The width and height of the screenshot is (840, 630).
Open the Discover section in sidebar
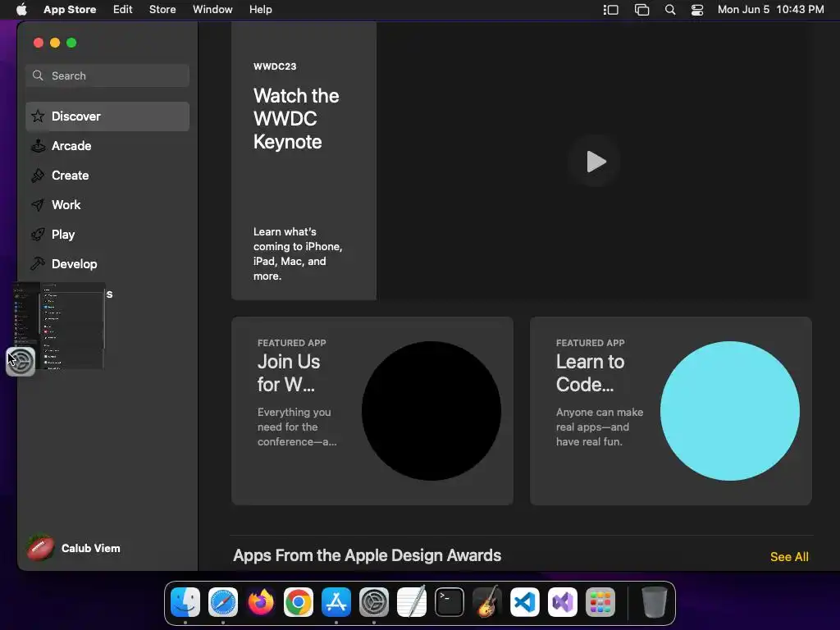pyautogui.click(x=107, y=116)
